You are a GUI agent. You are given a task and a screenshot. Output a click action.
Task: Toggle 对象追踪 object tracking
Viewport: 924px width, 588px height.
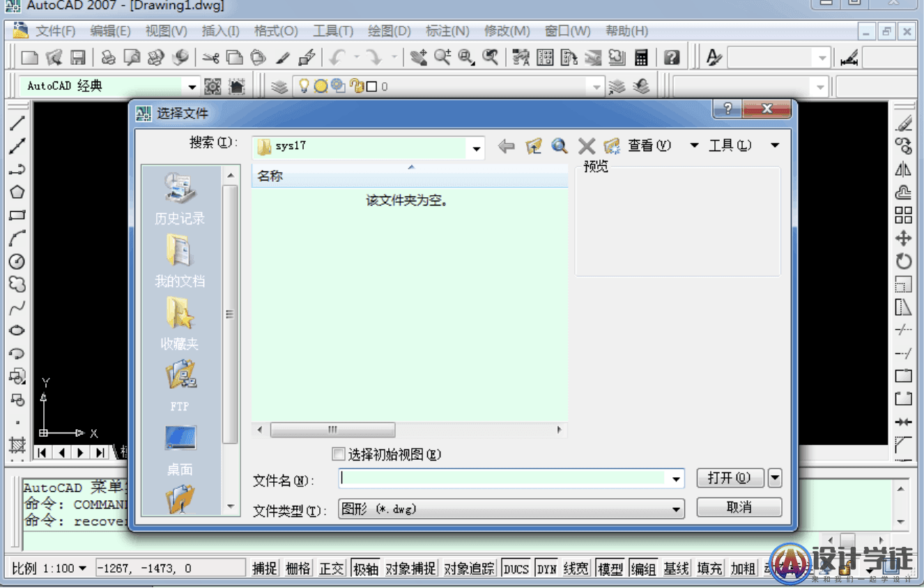pyautogui.click(x=470, y=568)
